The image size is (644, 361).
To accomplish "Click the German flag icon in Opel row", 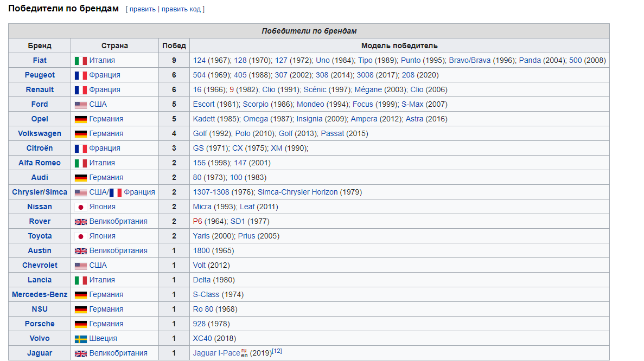I will click(x=80, y=119).
